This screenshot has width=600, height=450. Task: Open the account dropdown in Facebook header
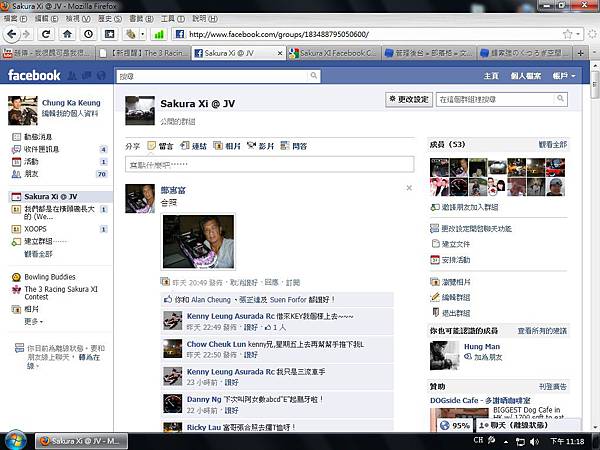(x=564, y=76)
